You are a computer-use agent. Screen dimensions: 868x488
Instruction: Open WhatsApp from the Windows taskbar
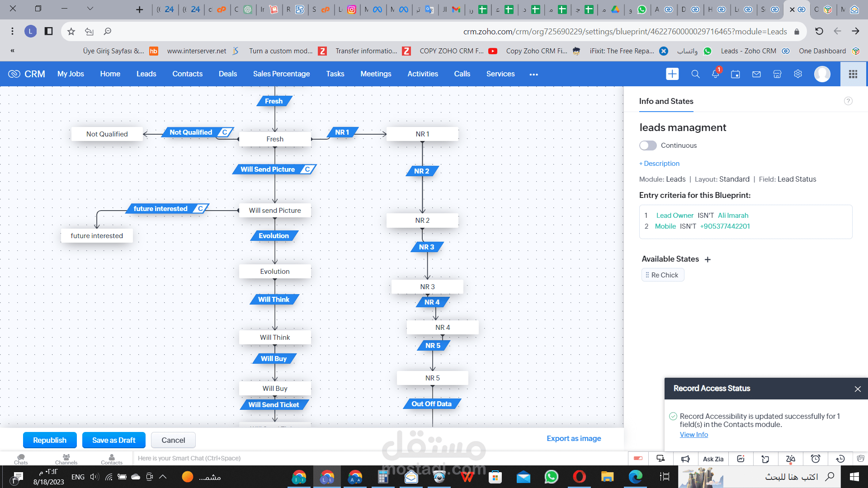[x=551, y=477]
